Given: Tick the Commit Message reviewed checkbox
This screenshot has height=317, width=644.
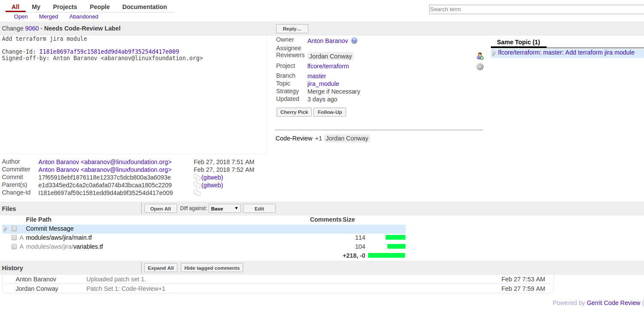Looking at the screenshot, I should 14,229.
